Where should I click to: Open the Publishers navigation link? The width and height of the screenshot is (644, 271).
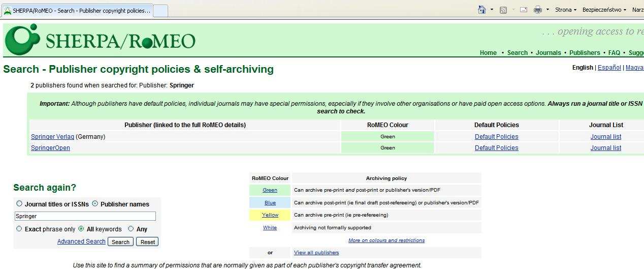[585, 53]
